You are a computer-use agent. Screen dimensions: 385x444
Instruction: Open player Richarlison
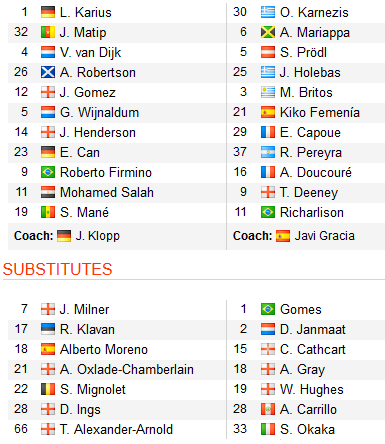tap(312, 213)
